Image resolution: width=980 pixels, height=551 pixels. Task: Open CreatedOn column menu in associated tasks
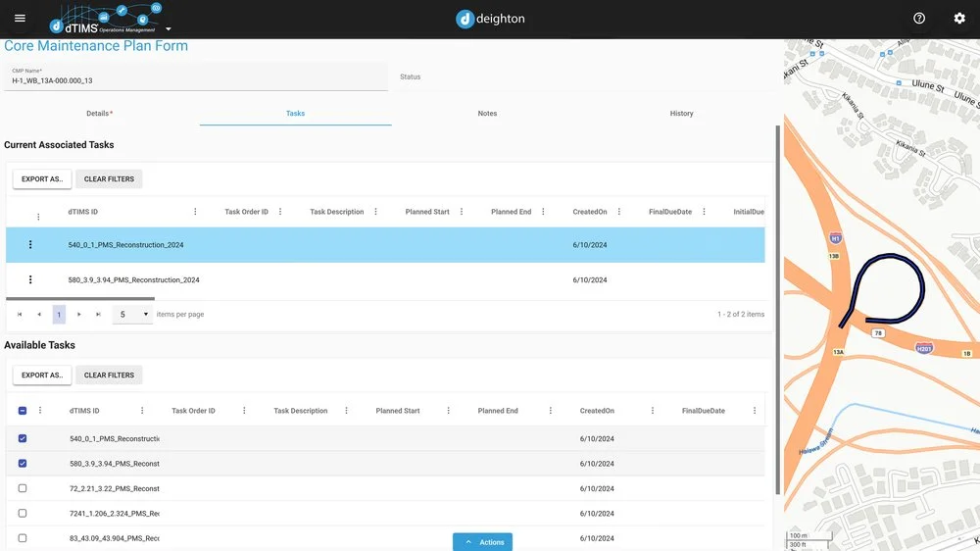click(x=618, y=212)
